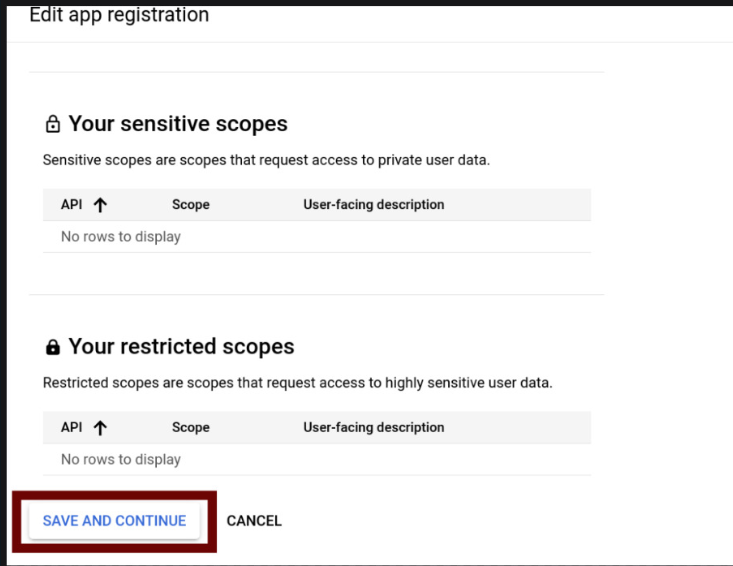Screen dimensions: 733x566
Task: Select the Scope column header in sensitive scopes
Action: tap(190, 205)
